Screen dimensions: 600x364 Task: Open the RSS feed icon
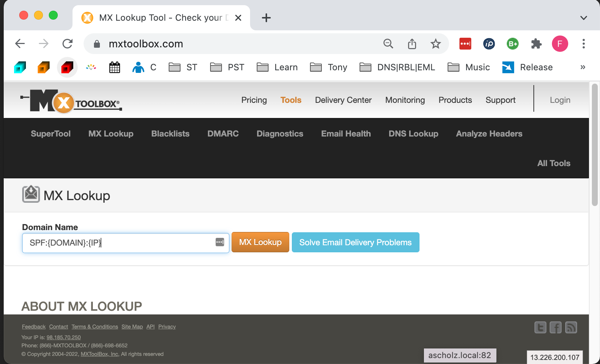coord(571,327)
